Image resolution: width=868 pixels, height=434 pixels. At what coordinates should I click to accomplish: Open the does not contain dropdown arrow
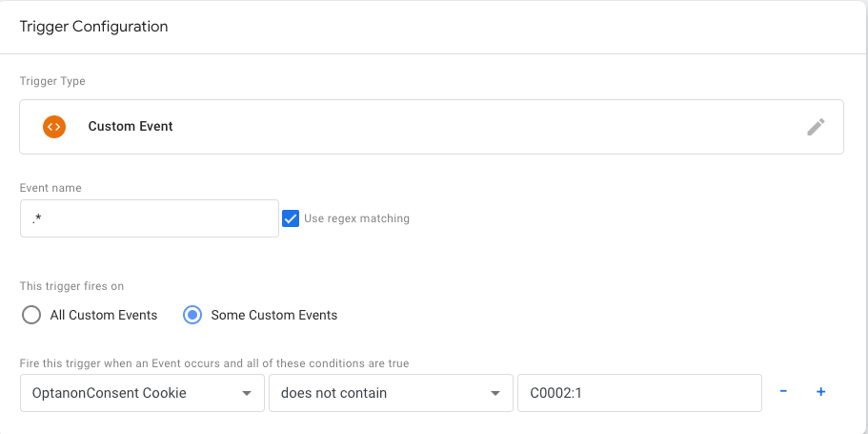point(495,393)
